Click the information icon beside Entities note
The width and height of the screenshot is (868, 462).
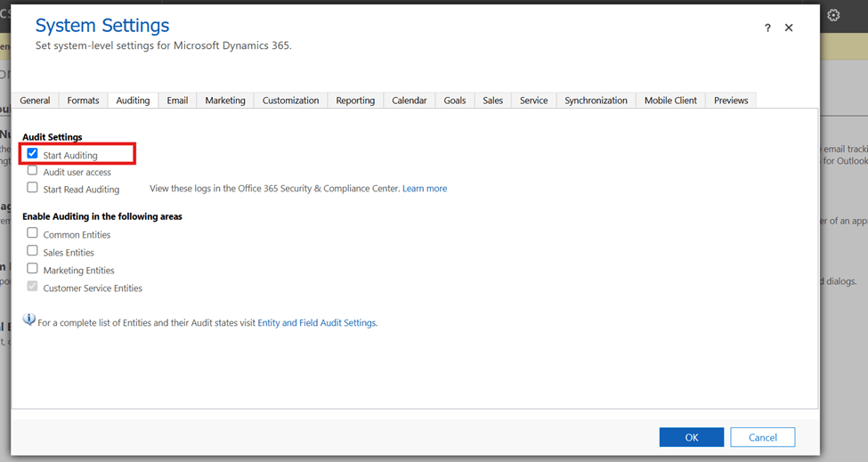point(29,320)
